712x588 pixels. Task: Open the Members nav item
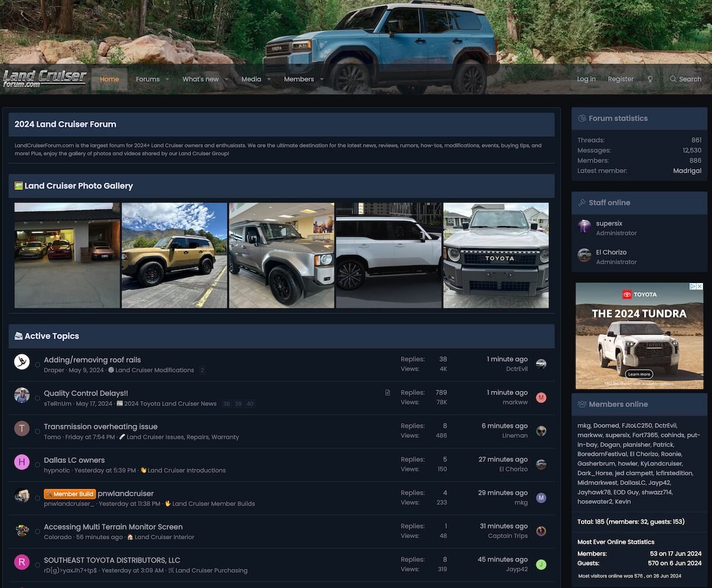point(299,79)
